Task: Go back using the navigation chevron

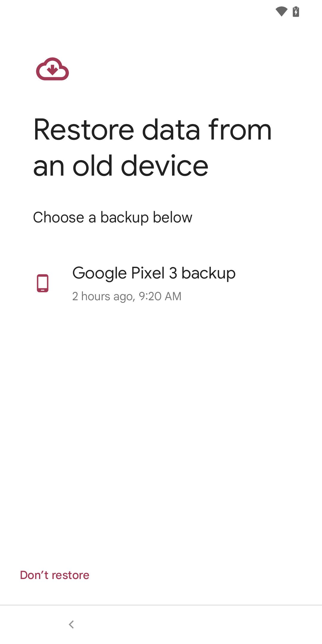Action: (71, 624)
